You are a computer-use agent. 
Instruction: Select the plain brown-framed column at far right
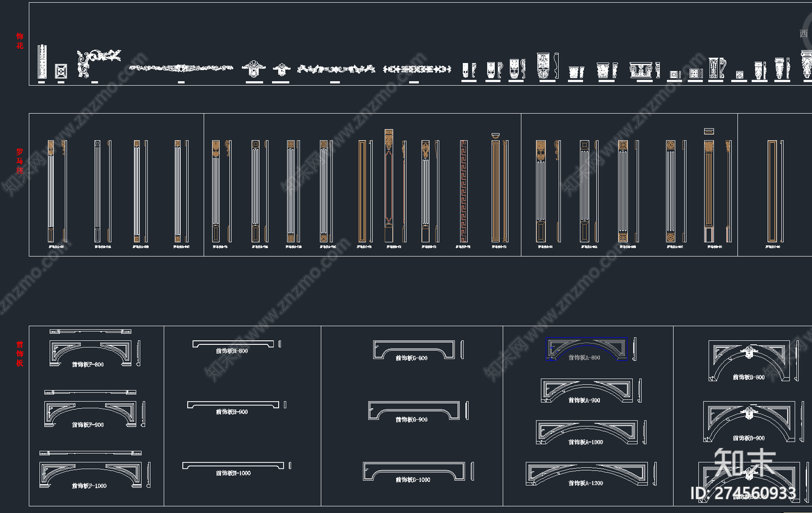(772, 191)
